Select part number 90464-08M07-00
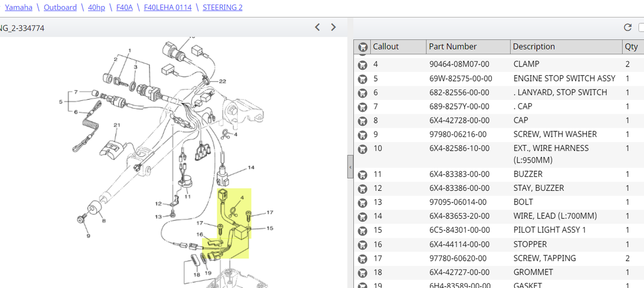The height and width of the screenshot is (288, 644). (x=459, y=64)
